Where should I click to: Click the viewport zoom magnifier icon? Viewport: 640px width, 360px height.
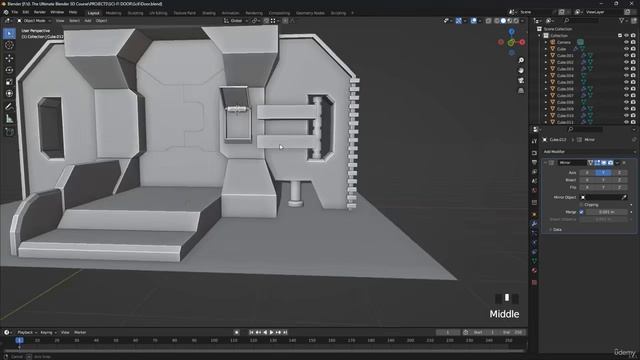pos(521,60)
